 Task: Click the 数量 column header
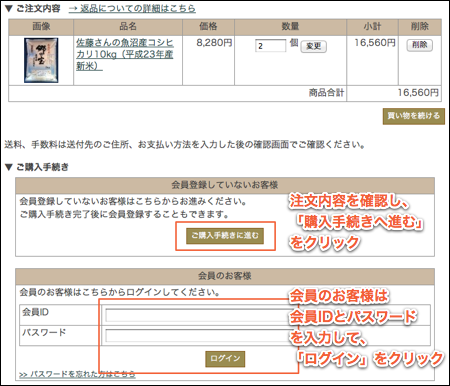pos(290,27)
